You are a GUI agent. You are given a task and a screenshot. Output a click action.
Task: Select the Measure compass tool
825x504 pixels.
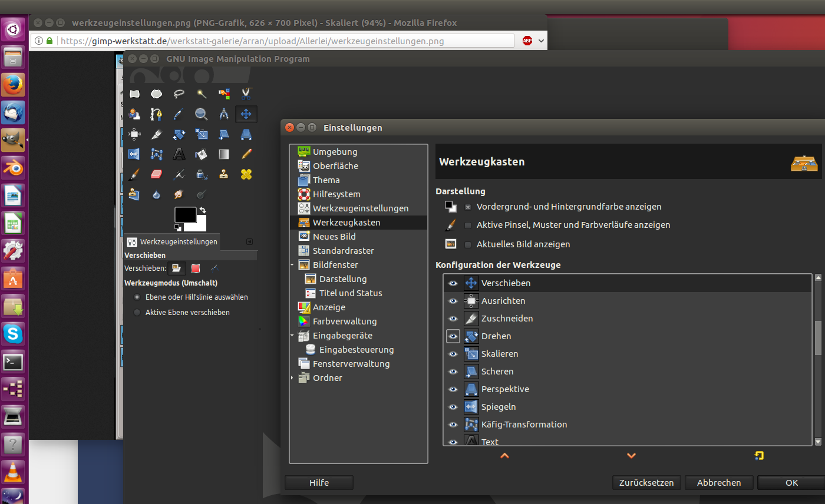(224, 114)
